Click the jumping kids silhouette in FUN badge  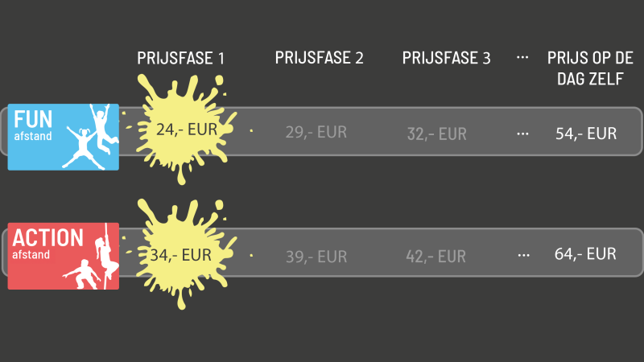[91, 137]
